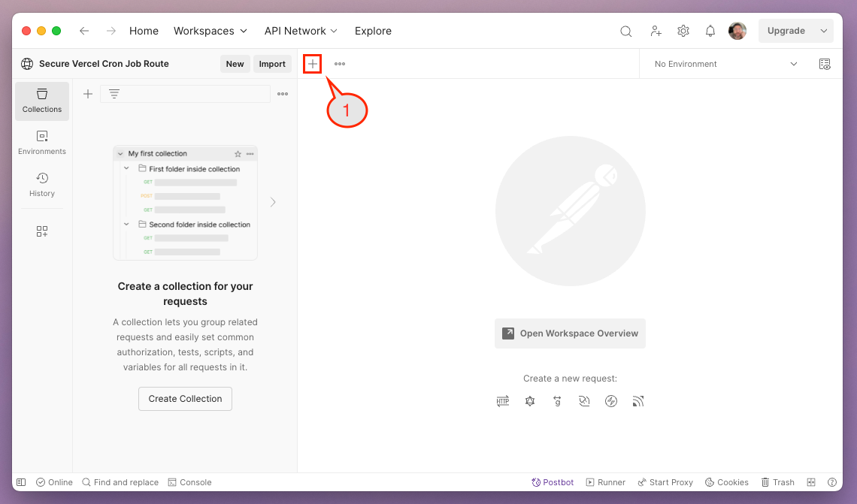Open a new tab with the plus icon

(313, 64)
